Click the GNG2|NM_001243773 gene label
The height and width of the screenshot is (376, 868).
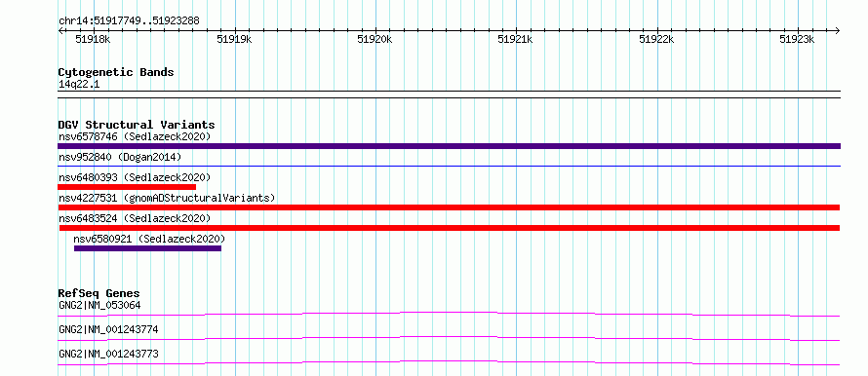tap(108, 354)
